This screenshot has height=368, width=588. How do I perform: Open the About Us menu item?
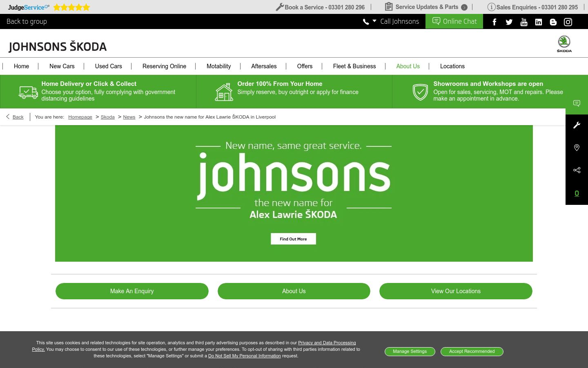coord(408,66)
